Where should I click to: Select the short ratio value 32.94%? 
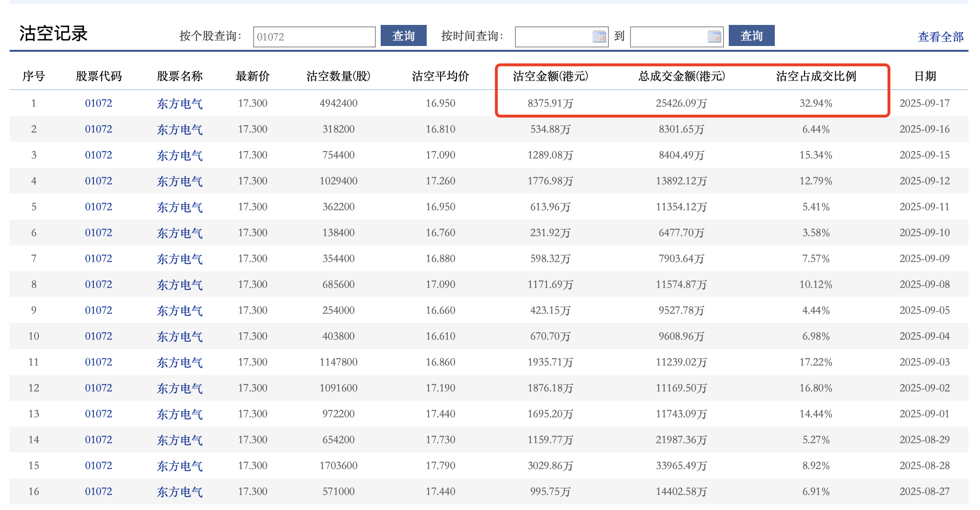(816, 103)
